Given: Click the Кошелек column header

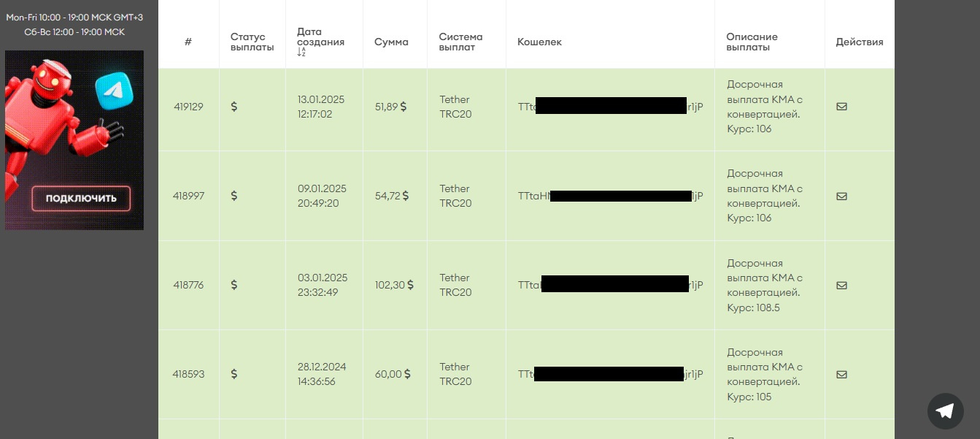Looking at the screenshot, I should tap(539, 42).
